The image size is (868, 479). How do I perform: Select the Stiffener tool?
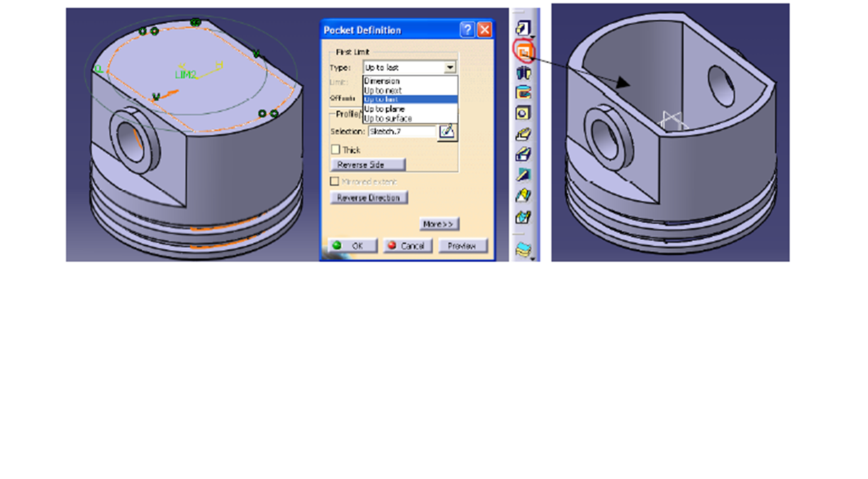click(523, 172)
